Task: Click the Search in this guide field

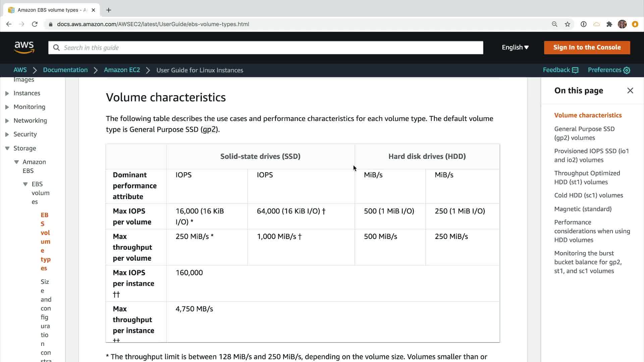Action: coord(265,48)
